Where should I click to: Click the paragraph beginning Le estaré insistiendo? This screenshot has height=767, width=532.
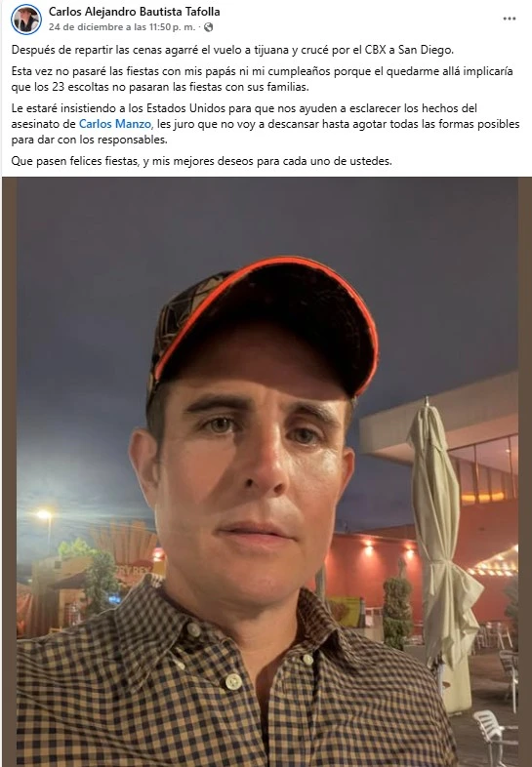click(266, 124)
